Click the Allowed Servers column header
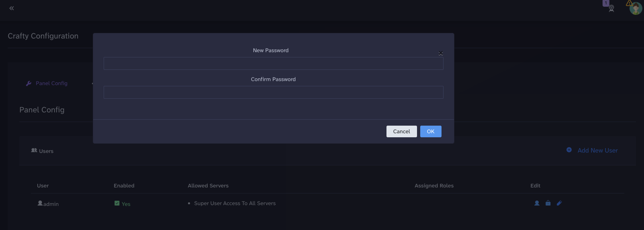 coord(208,185)
